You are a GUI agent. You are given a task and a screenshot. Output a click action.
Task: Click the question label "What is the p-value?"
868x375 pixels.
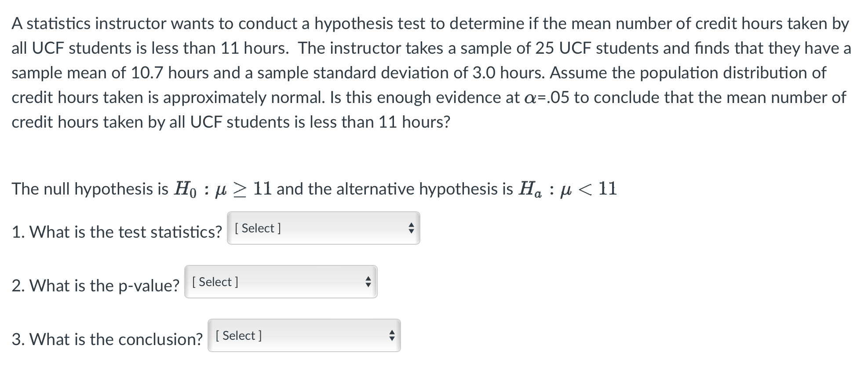tap(104, 286)
